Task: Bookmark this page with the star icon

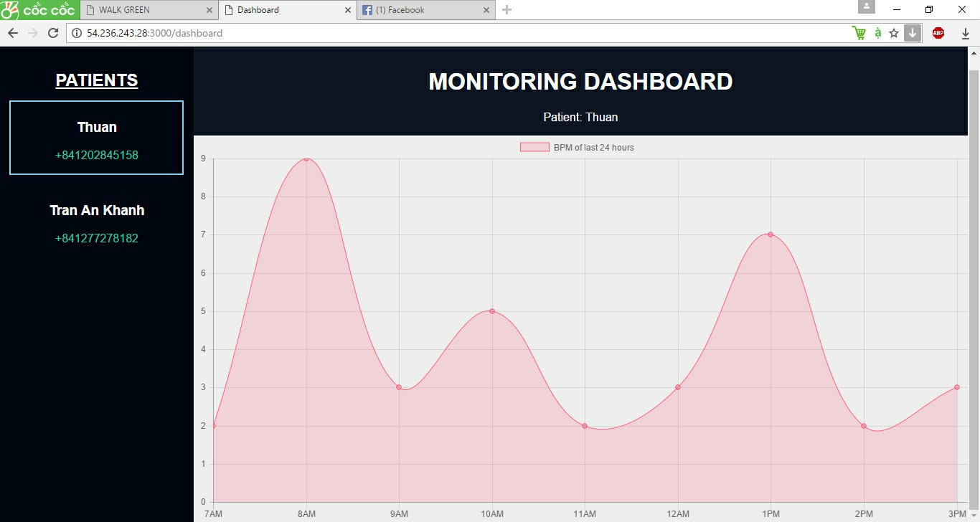Action: point(894,33)
